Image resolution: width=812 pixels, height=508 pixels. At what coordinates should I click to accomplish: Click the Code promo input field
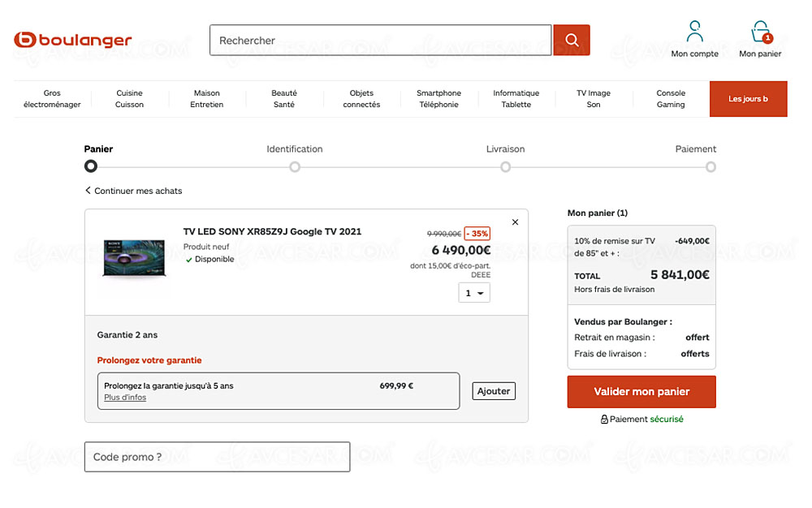218,457
